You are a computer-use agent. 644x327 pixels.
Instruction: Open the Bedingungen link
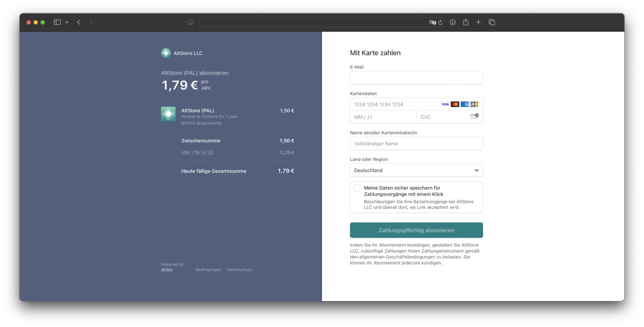[x=208, y=270]
